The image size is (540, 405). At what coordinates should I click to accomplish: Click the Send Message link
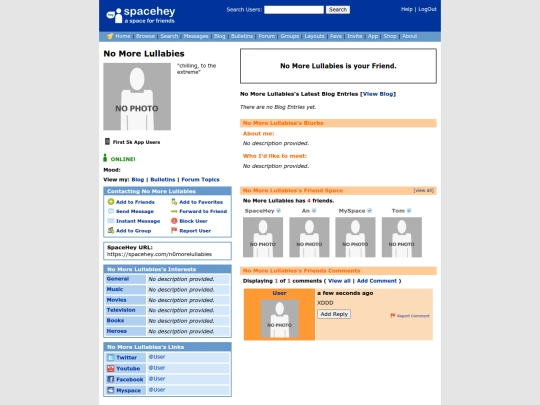135,211
